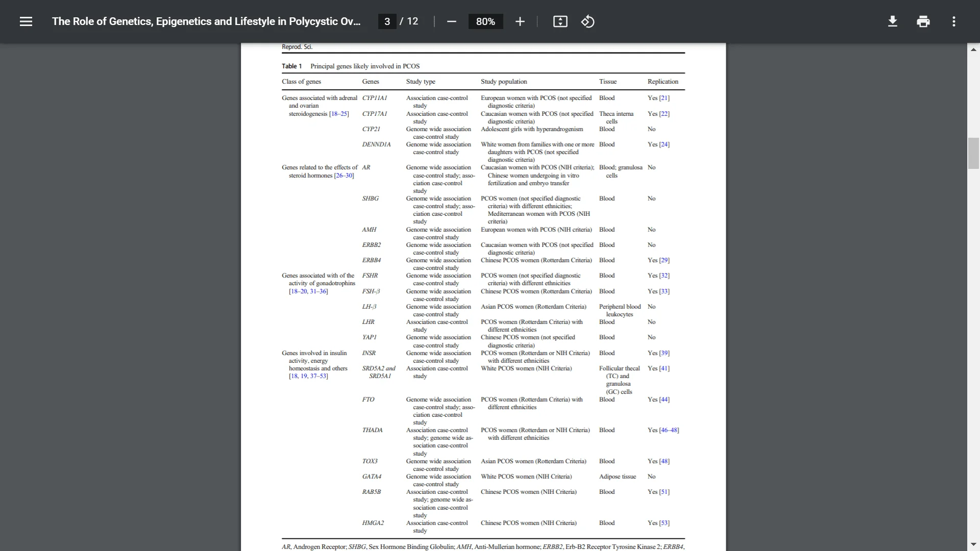
Task: Click the 'Adipose tissue' cell
Action: pos(618,477)
